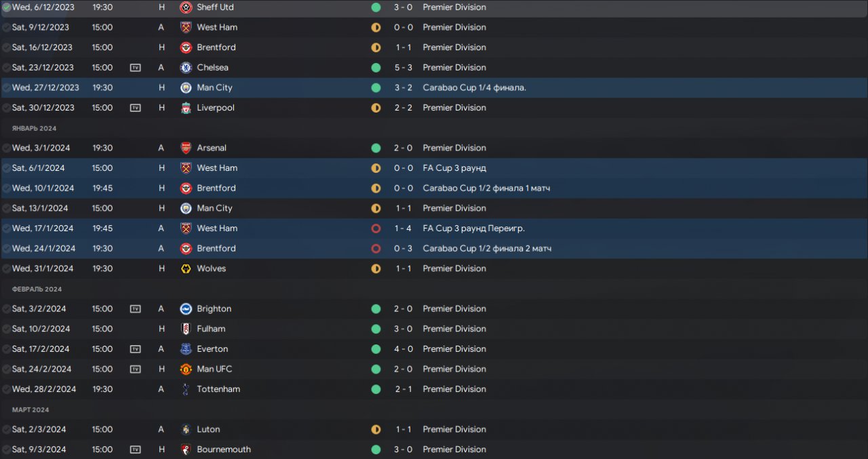868x459 pixels.
Task: Toggle checkmark next to 3/1/2024 Arsenal fixture
Action: [x=6, y=148]
